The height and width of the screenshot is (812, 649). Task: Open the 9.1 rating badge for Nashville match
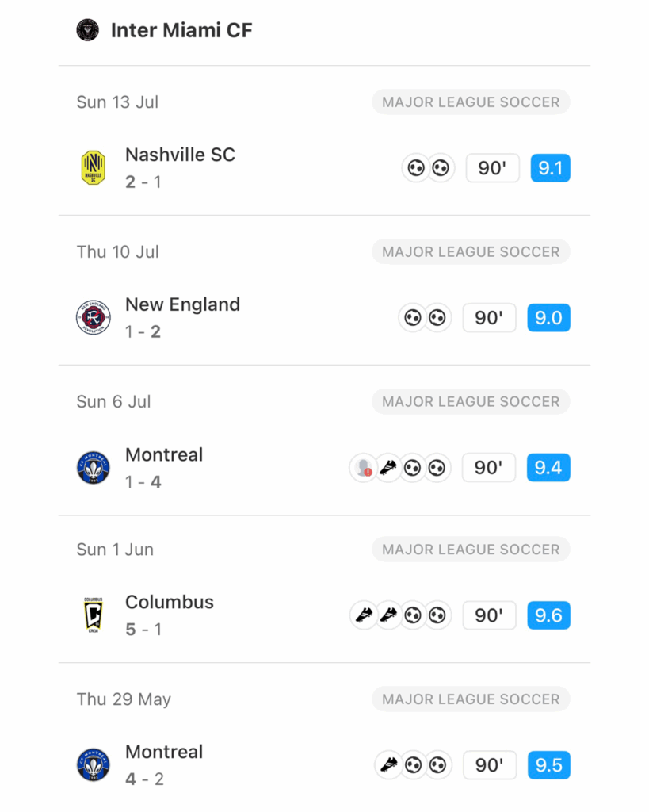pos(550,168)
